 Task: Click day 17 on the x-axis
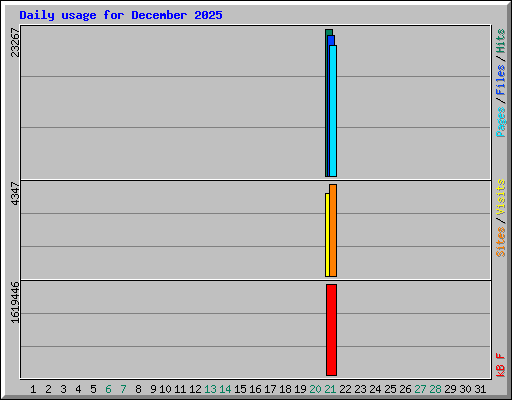(x=270, y=389)
